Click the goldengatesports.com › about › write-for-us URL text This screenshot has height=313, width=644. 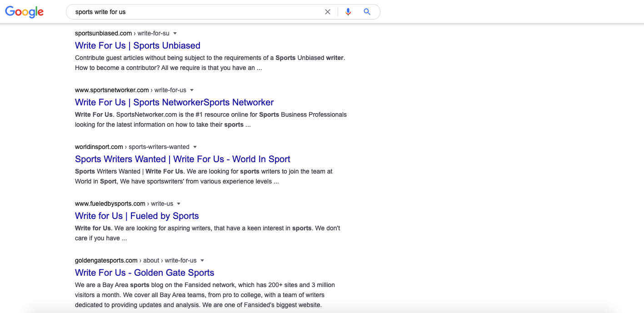click(x=136, y=260)
